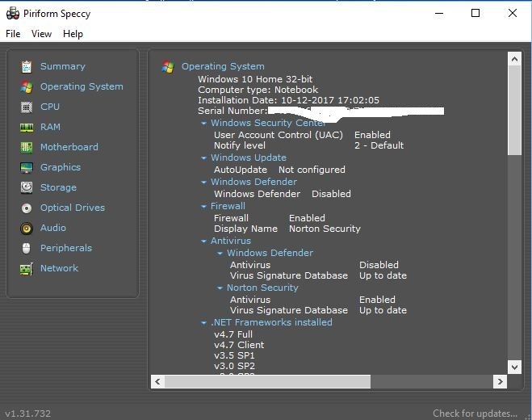
Task: Open the Network icon in sidebar
Action: click(27, 268)
